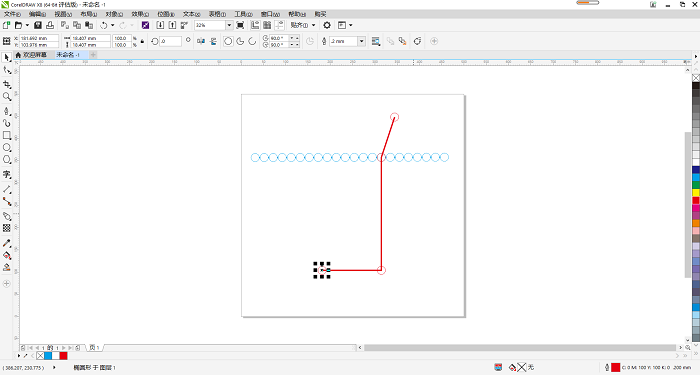The height and width of the screenshot is (375, 700).
Task: Select the Zoom tool in toolbox
Action: tap(7, 96)
